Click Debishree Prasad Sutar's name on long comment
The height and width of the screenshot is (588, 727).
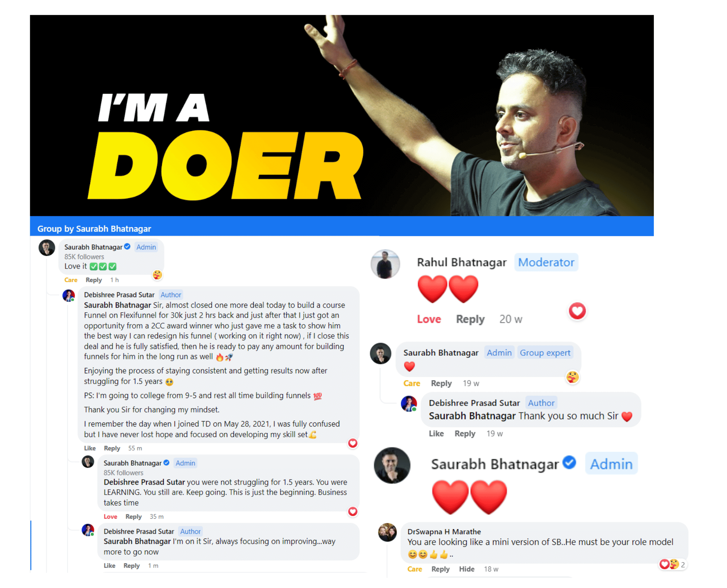click(x=119, y=295)
